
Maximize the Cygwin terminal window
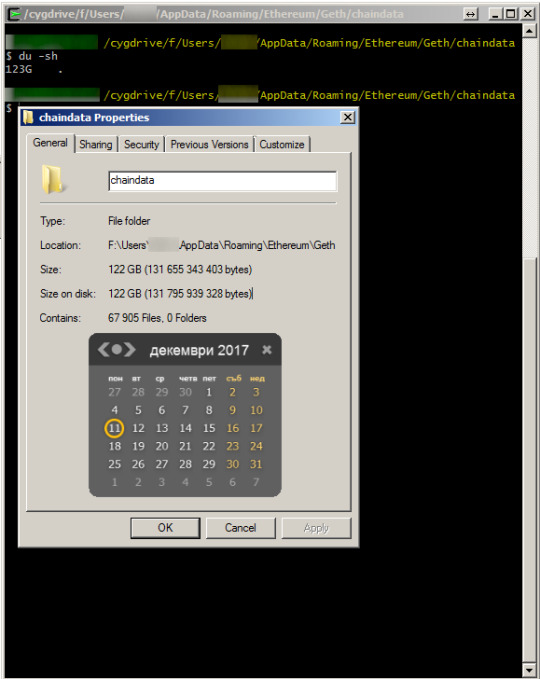tap(511, 14)
